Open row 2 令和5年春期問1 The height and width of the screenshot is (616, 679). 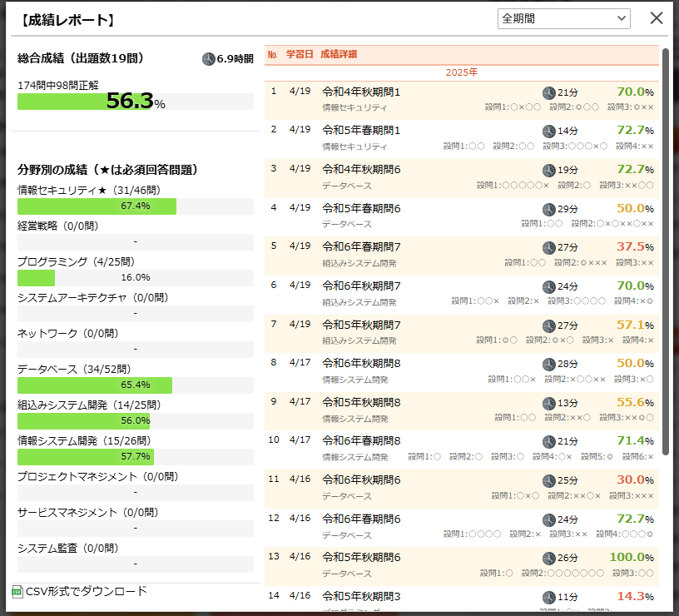(462, 139)
